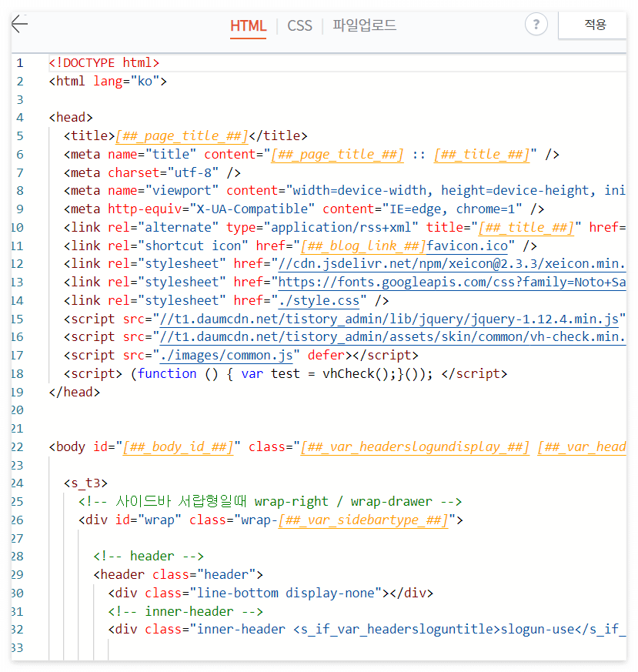Click the meta name="viewport" line

click(x=345, y=191)
